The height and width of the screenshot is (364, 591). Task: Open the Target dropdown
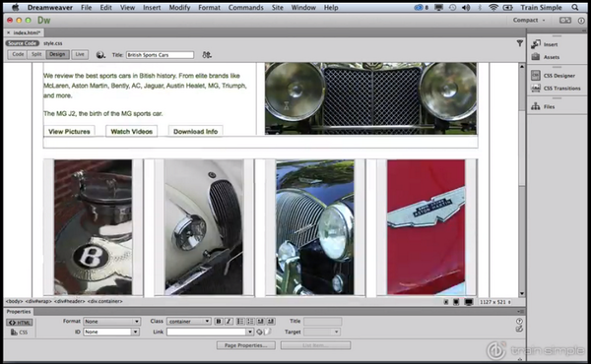(x=322, y=332)
